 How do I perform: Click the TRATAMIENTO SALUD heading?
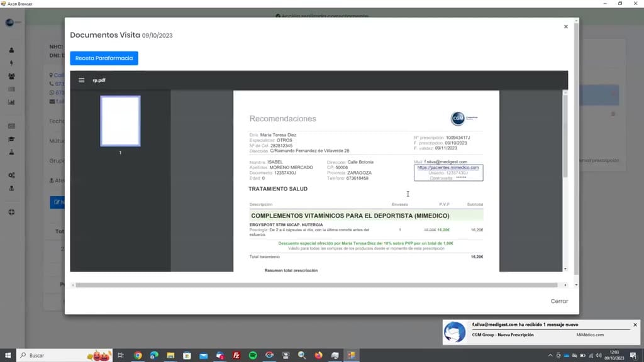tap(278, 189)
